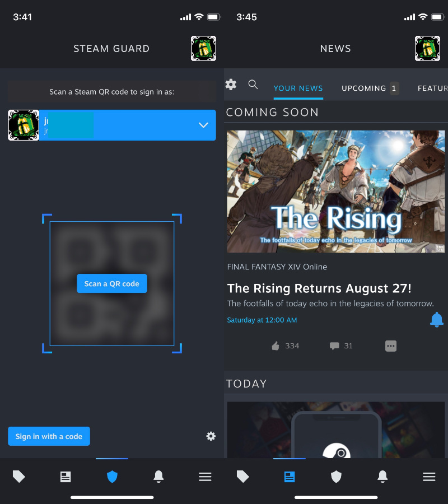
Task: Open the more options ellipsis button
Action: pyautogui.click(x=391, y=346)
